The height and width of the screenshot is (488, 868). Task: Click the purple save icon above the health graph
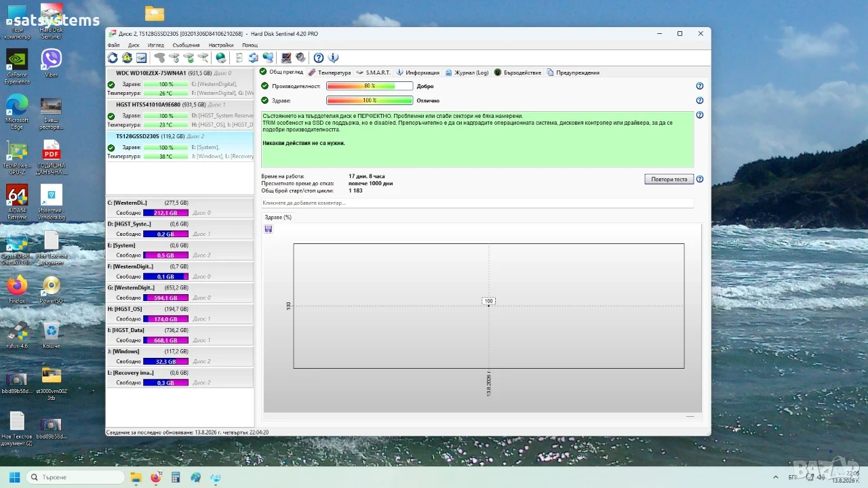pos(269,229)
